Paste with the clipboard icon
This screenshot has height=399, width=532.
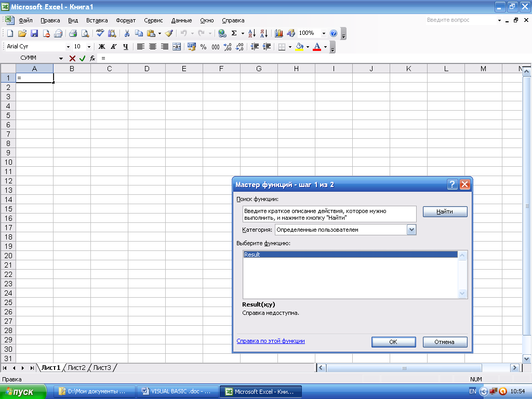point(151,33)
